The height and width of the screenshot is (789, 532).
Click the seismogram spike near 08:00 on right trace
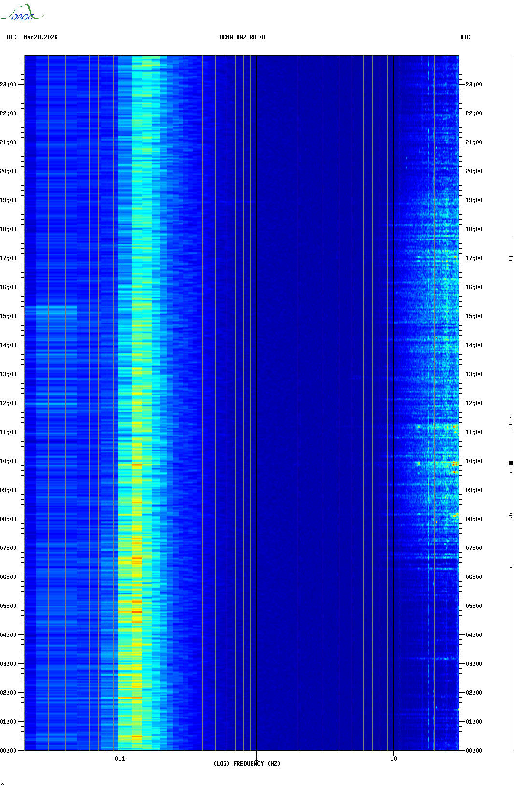pos(511,515)
